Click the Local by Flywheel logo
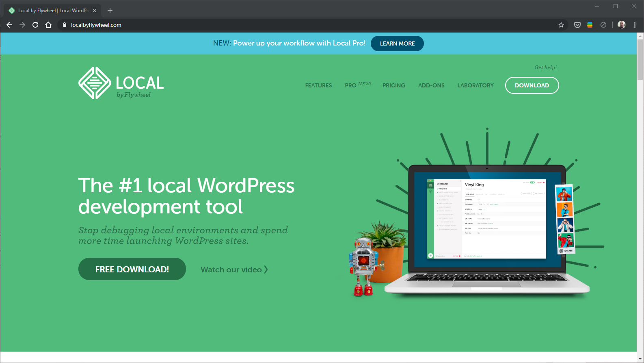Image resolution: width=644 pixels, height=363 pixels. point(121,83)
